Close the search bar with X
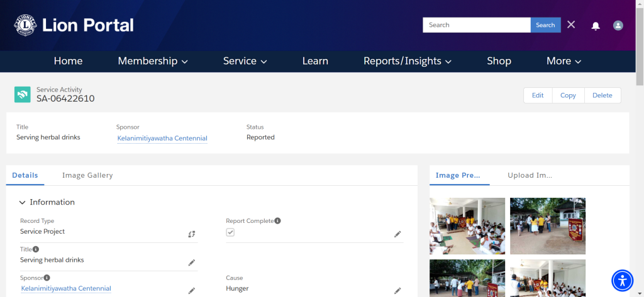This screenshot has height=297, width=644. 571,24
